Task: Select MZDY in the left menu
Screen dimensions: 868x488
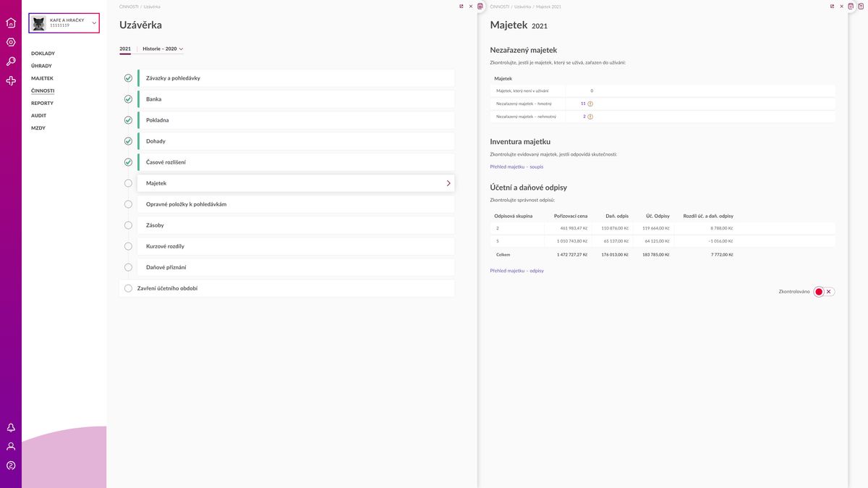Action: pyautogui.click(x=38, y=128)
